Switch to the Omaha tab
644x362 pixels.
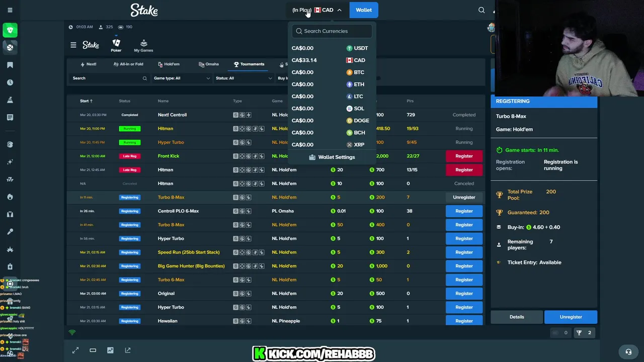tap(209, 64)
